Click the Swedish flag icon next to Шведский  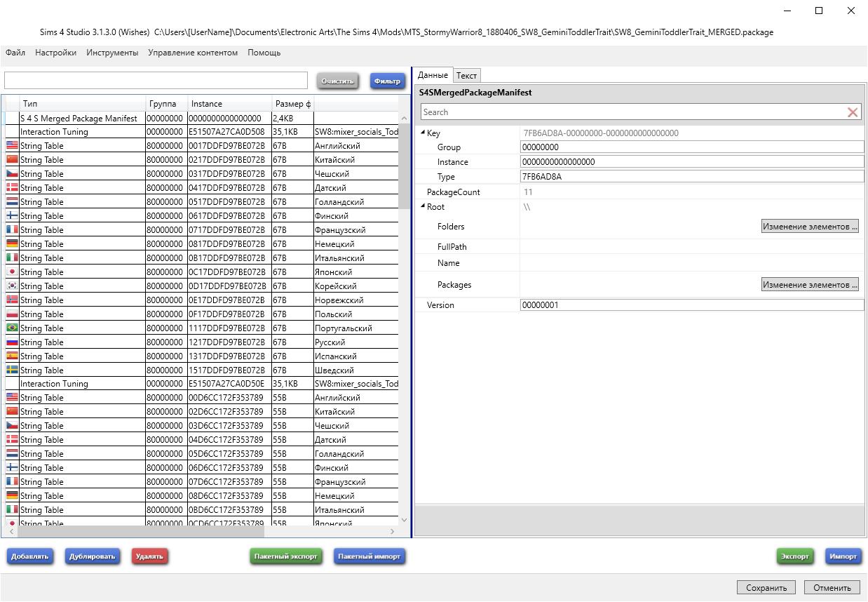tap(12, 370)
